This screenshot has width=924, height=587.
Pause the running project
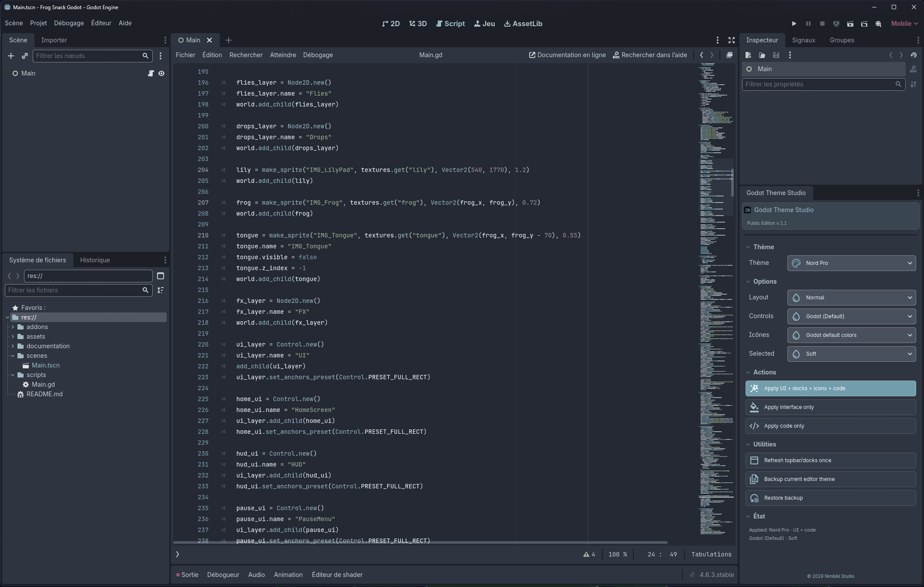pyautogui.click(x=808, y=24)
